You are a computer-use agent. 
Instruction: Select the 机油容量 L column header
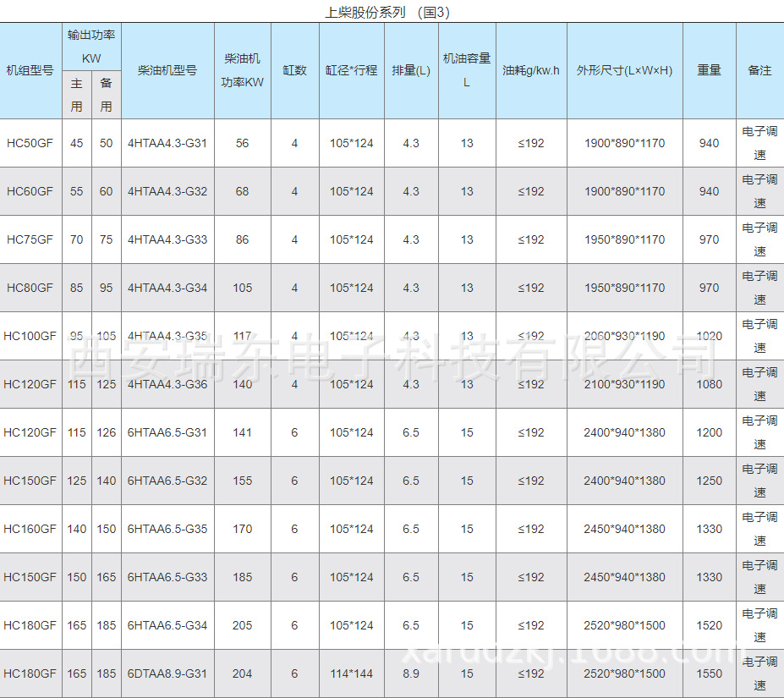[467, 70]
